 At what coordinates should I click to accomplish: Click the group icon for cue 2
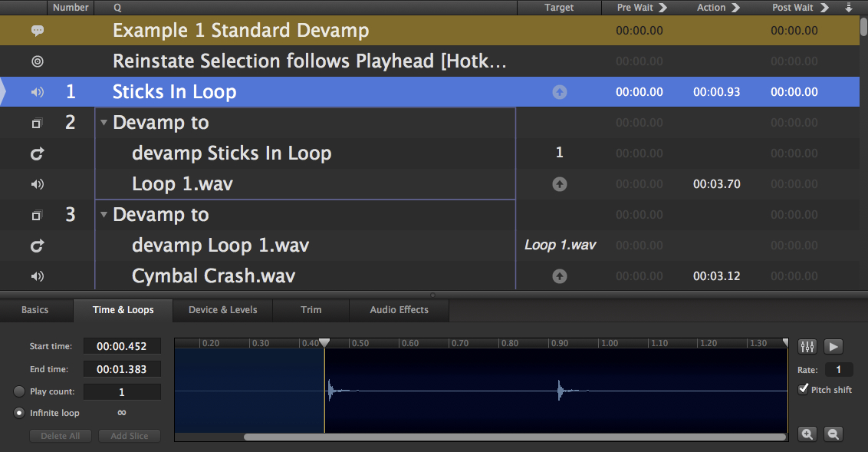coord(37,123)
